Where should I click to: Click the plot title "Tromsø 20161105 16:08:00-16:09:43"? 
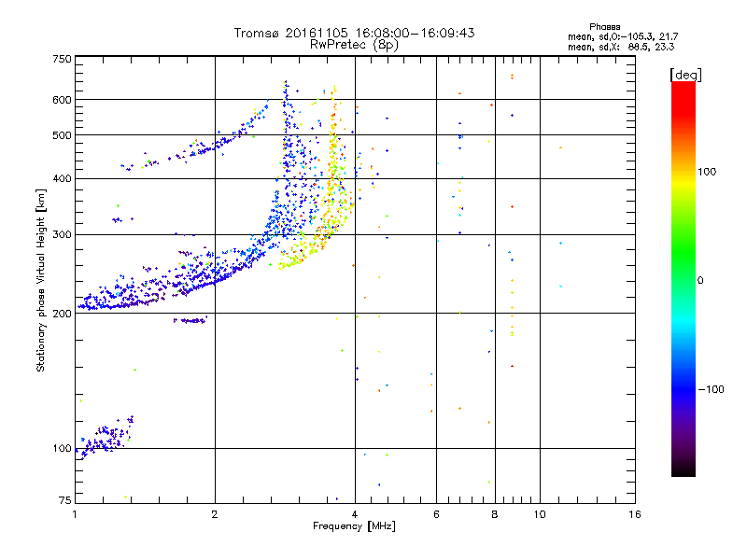coord(354,33)
